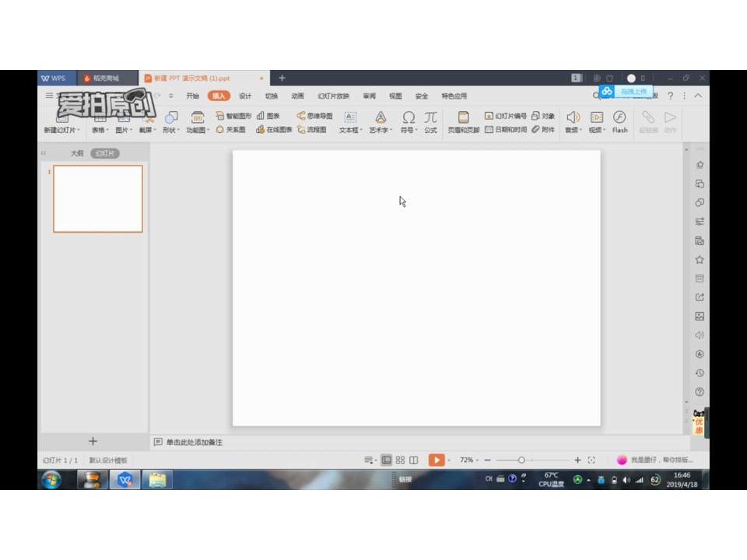The image size is (747, 560).
Task: Open the 符号 symbol picker
Action: [x=409, y=122]
